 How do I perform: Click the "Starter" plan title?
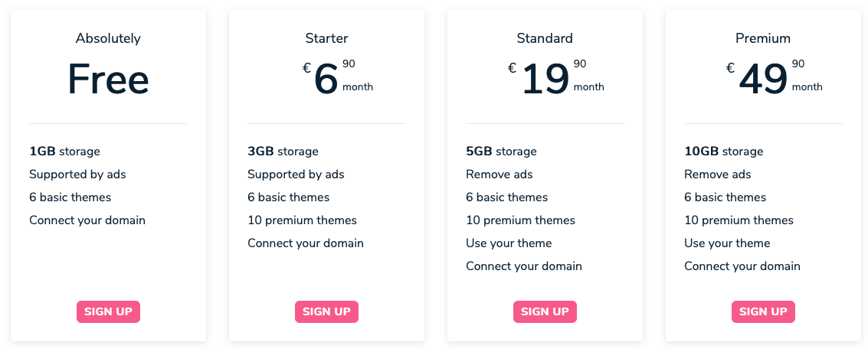tap(326, 38)
